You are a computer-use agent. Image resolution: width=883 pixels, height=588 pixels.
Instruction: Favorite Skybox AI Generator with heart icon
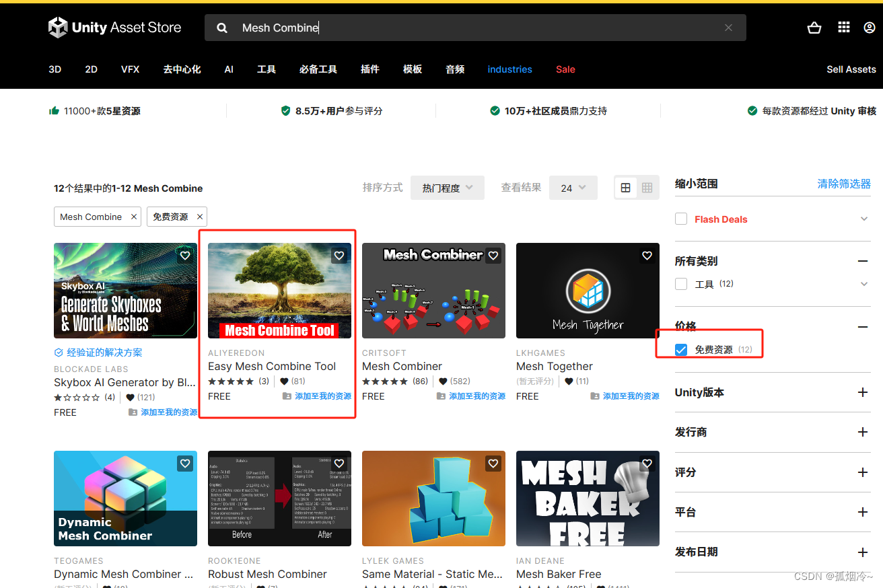pos(185,256)
